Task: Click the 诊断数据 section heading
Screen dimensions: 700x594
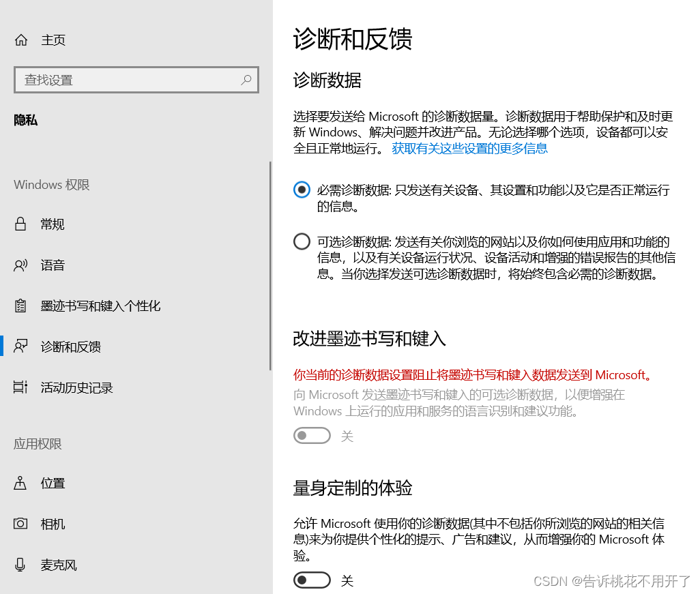Action: point(327,80)
